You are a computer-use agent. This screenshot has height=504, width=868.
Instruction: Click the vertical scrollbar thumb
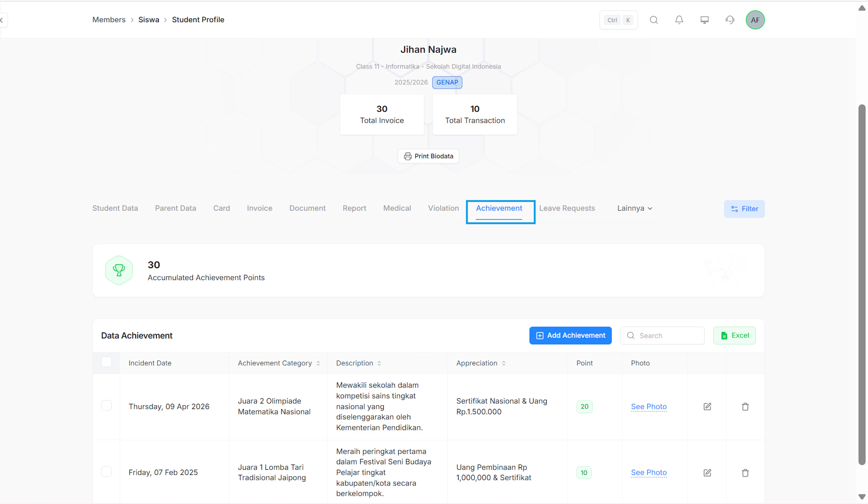[x=862, y=284]
